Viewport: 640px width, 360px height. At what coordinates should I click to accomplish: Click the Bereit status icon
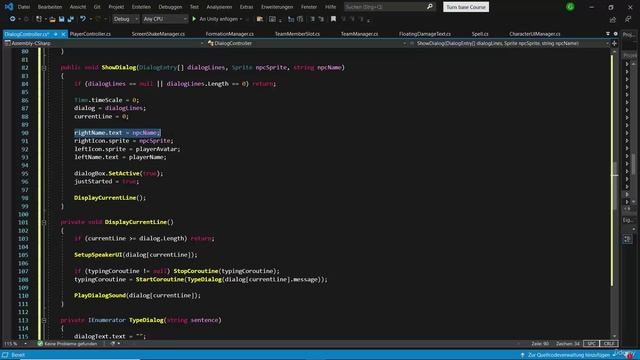pos(5,355)
